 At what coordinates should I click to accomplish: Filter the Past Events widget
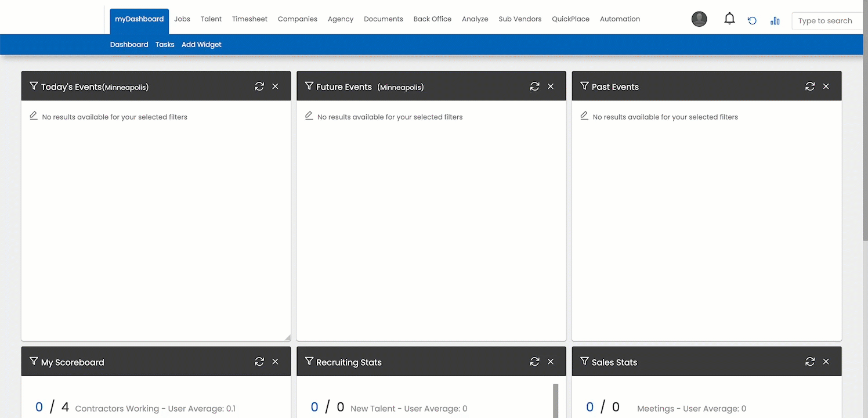point(584,86)
